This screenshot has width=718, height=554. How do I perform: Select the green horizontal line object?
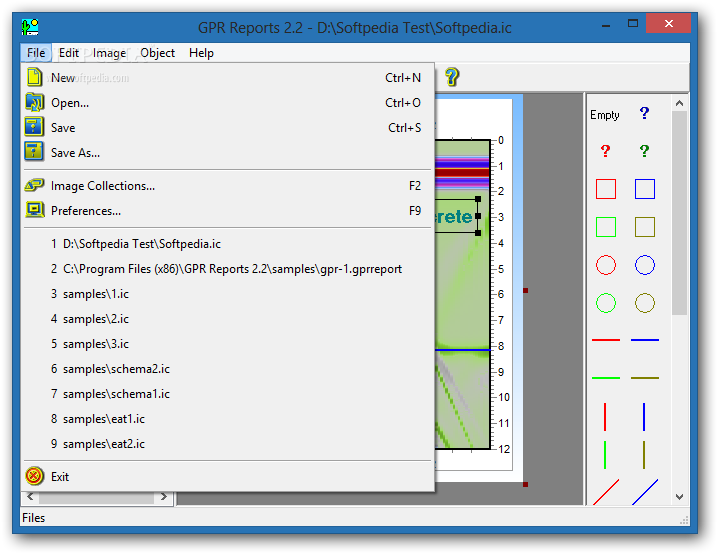pos(605,378)
